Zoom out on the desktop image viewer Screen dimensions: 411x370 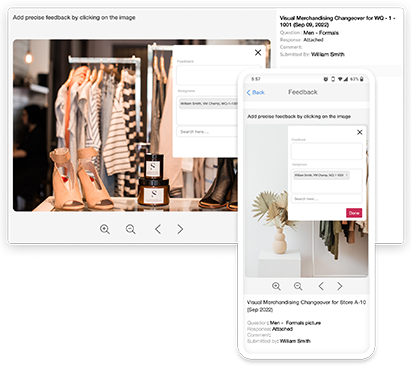[x=130, y=229]
